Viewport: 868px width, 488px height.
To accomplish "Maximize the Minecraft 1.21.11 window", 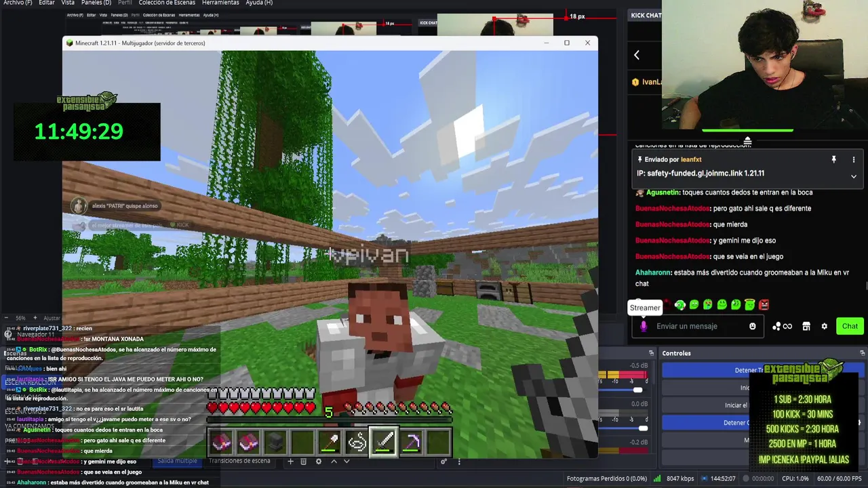I will 567,43.
